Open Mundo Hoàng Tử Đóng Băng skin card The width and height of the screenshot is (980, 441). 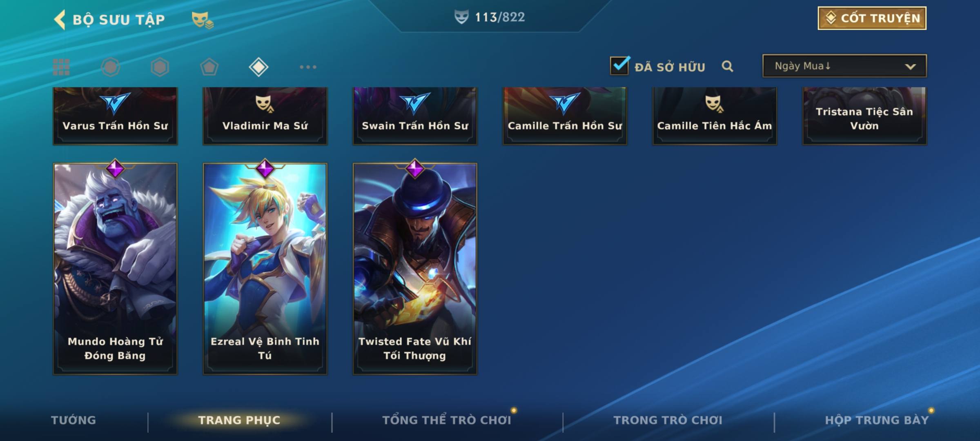click(115, 269)
